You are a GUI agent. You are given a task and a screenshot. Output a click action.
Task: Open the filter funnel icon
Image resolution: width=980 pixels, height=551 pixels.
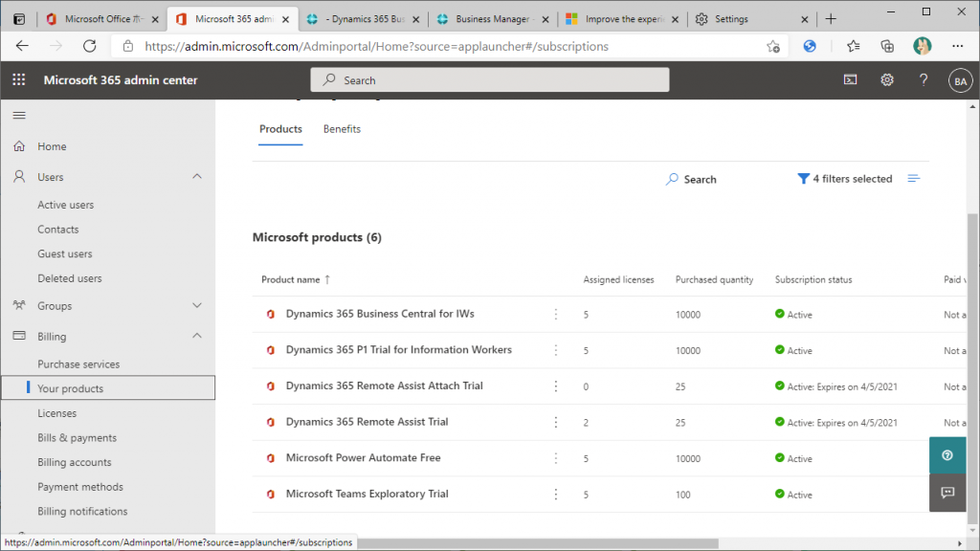click(x=803, y=179)
